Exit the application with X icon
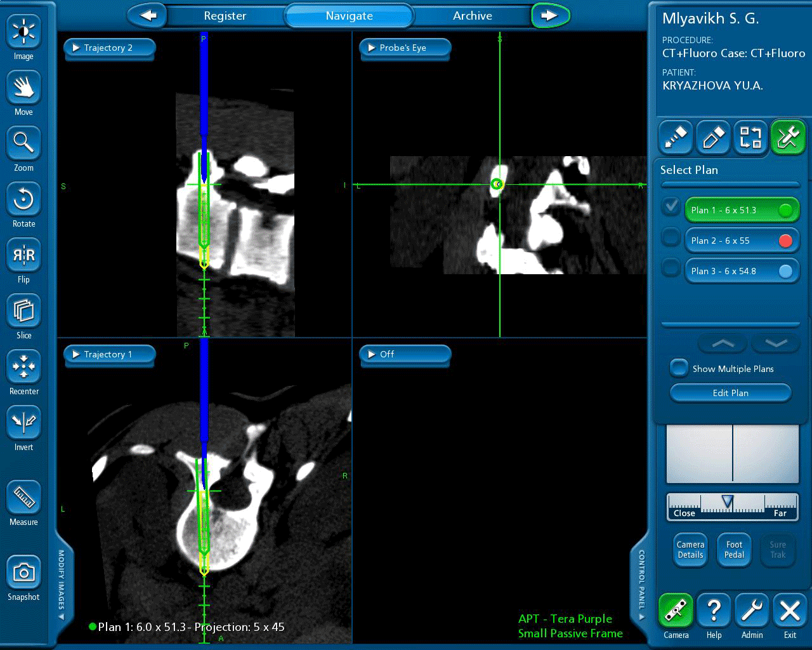This screenshot has height=650, width=812. point(790,611)
